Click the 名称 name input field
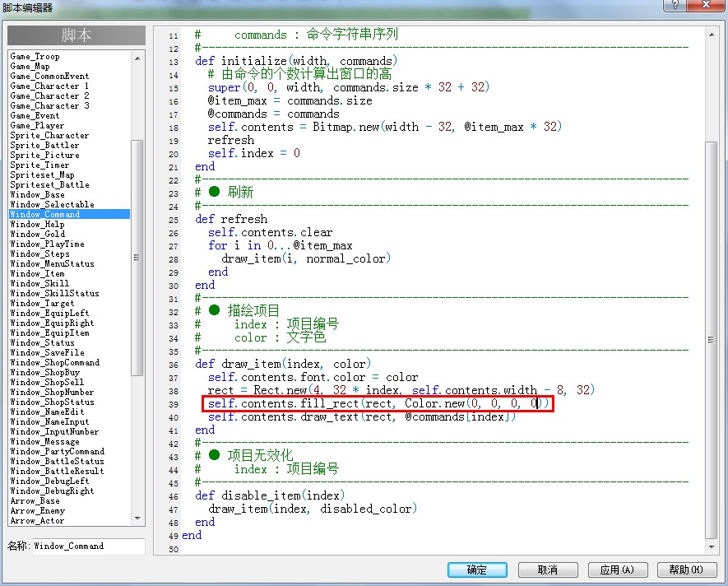 pos(89,546)
